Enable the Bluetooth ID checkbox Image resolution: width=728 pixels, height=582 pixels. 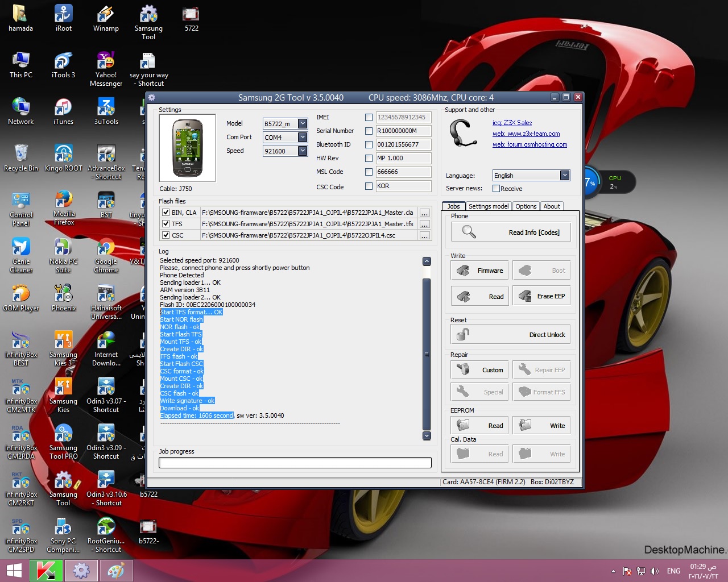click(369, 144)
